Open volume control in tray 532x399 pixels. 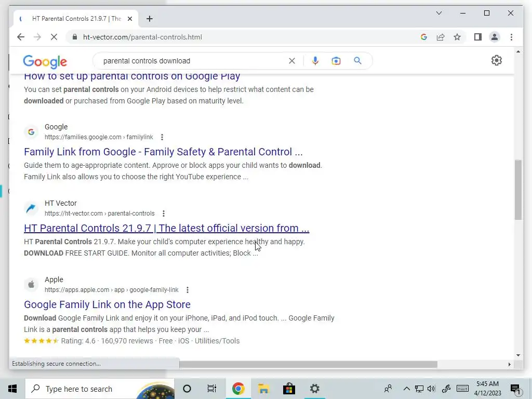[x=431, y=389]
